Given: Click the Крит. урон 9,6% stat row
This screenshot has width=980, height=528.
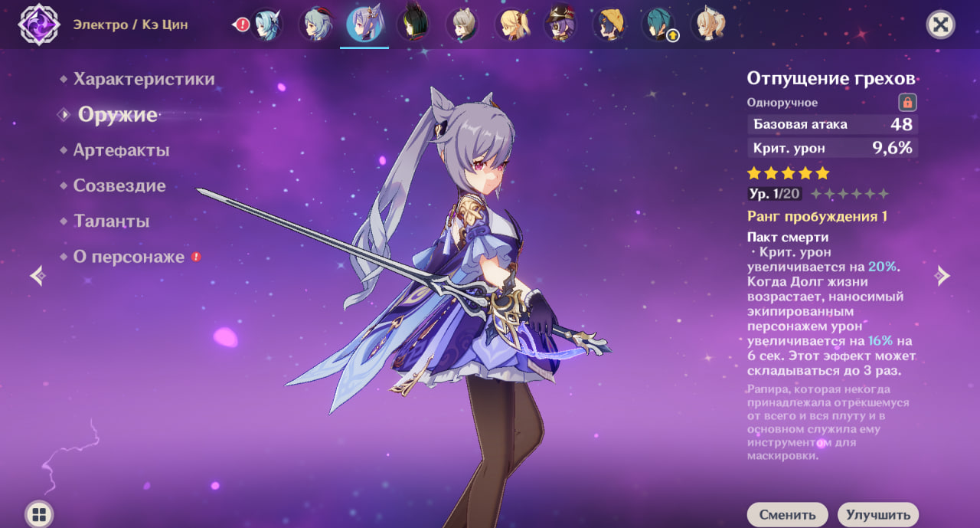Looking at the screenshot, I should pyautogui.click(x=832, y=148).
